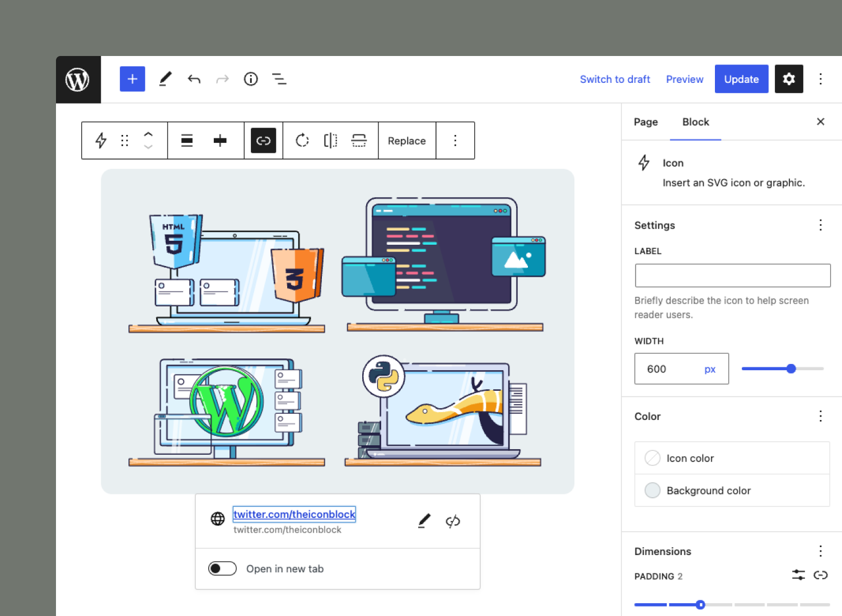Unlink the padding sides
The height and width of the screenshot is (616, 842).
(x=820, y=575)
